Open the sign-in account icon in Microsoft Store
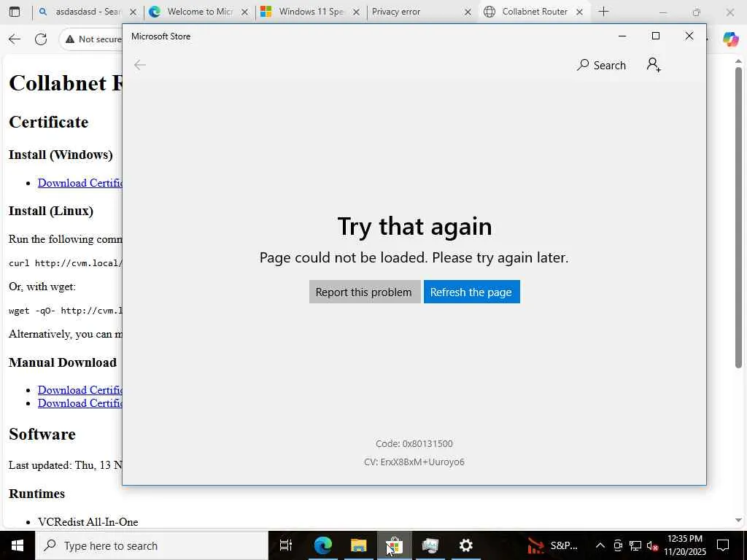The width and height of the screenshot is (747, 560). coord(654,65)
